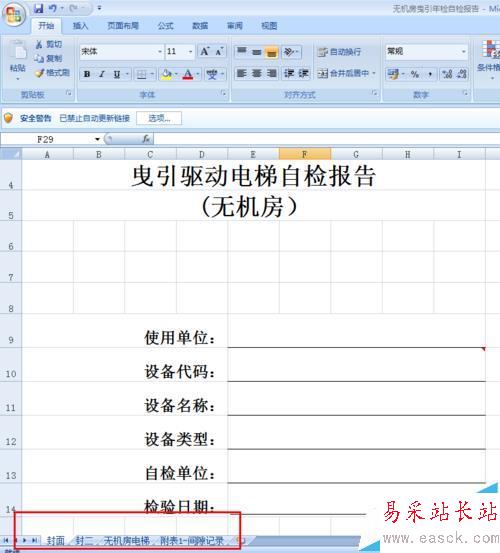This screenshot has height=553, width=500.
Task: Open Customize Quick Access Toolbar arrow
Action: [x=99, y=8]
